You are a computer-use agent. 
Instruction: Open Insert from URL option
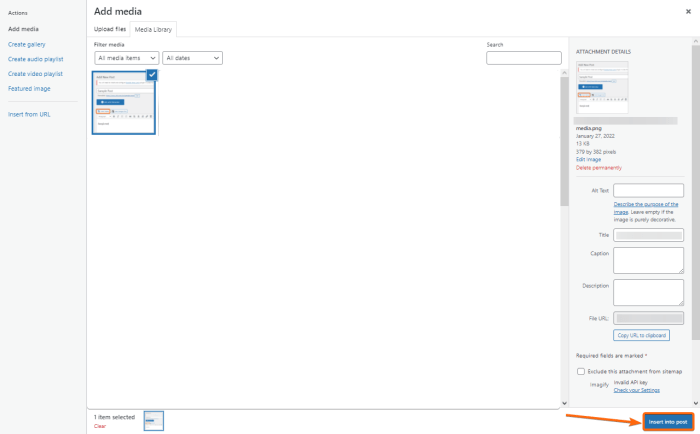29,114
